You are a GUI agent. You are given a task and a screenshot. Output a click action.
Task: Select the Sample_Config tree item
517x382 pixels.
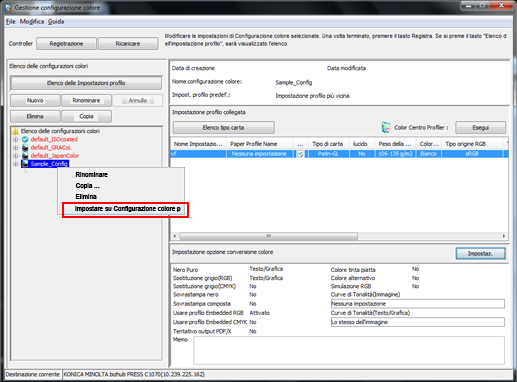click(x=49, y=164)
